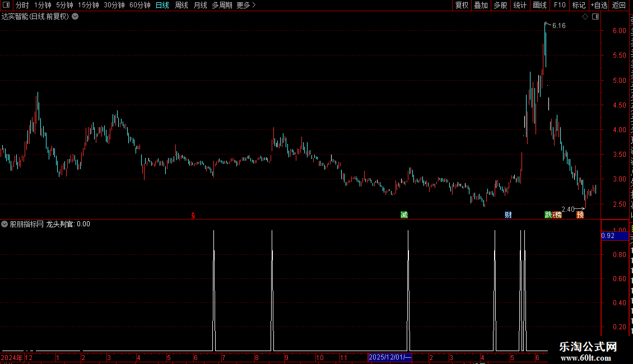The width and height of the screenshot is (633, 364).
Task: Click the 2025/12/01 date label on time axis
Action: click(389, 357)
